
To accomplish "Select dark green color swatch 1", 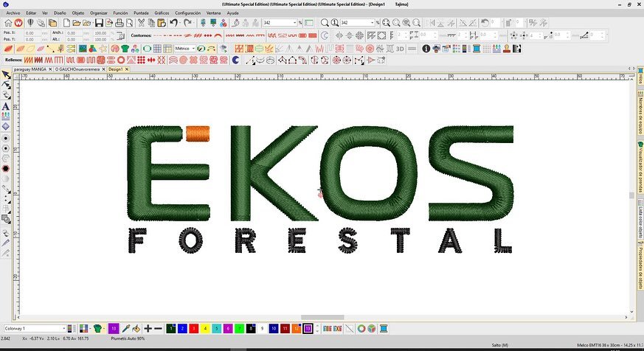I will pos(171,328).
